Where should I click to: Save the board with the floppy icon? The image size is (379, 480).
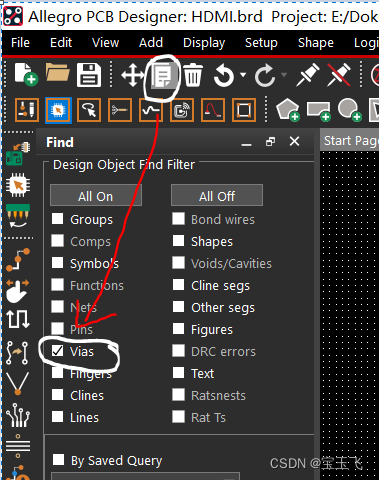tap(89, 75)
